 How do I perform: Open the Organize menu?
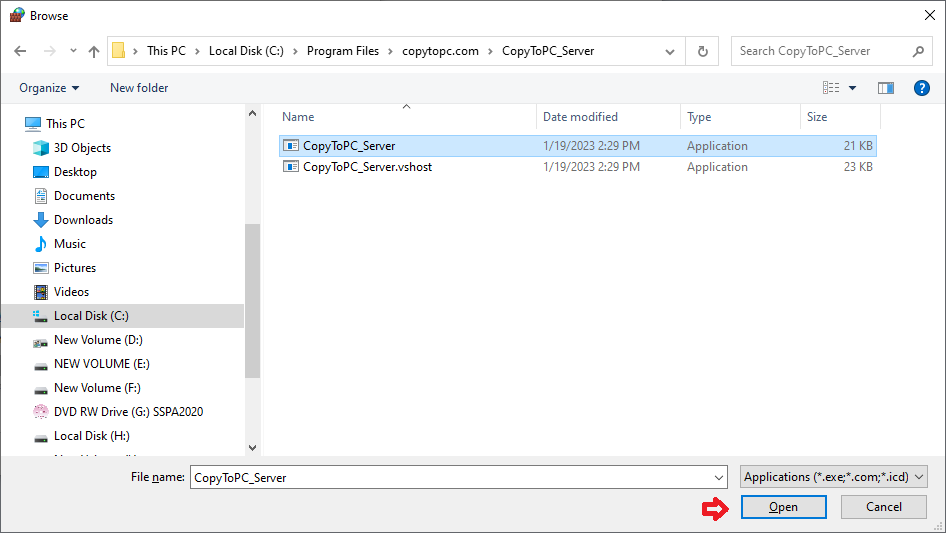pos(49,88)
